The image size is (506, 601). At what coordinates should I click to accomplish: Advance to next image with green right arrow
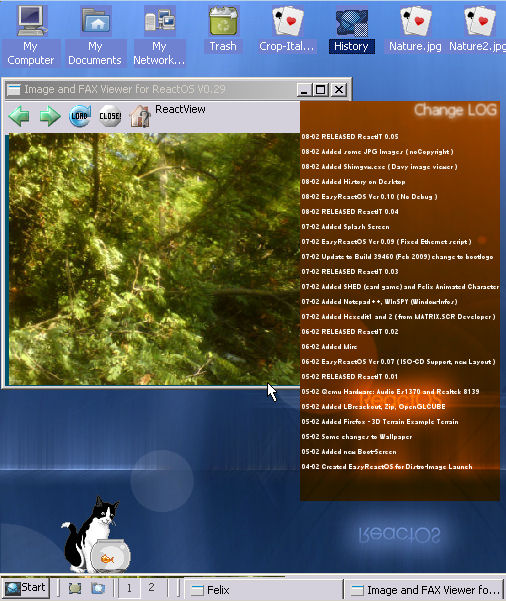point(50,116)
